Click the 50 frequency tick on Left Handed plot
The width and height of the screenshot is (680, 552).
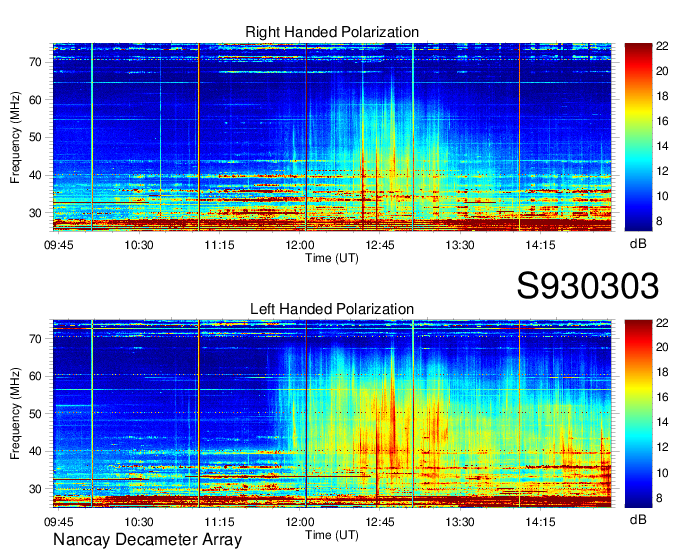(x=36, y=414)
